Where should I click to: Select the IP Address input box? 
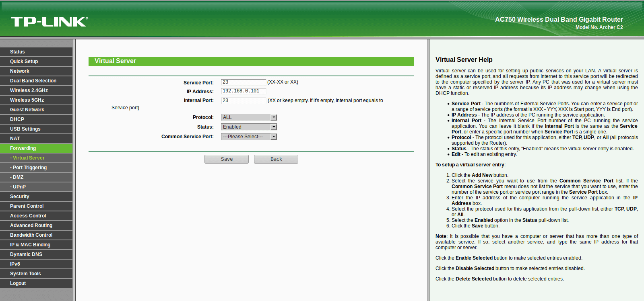244,91
